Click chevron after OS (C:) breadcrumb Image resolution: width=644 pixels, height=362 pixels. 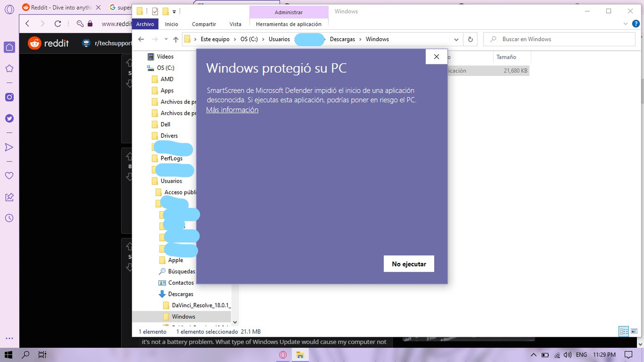(263, 39)
